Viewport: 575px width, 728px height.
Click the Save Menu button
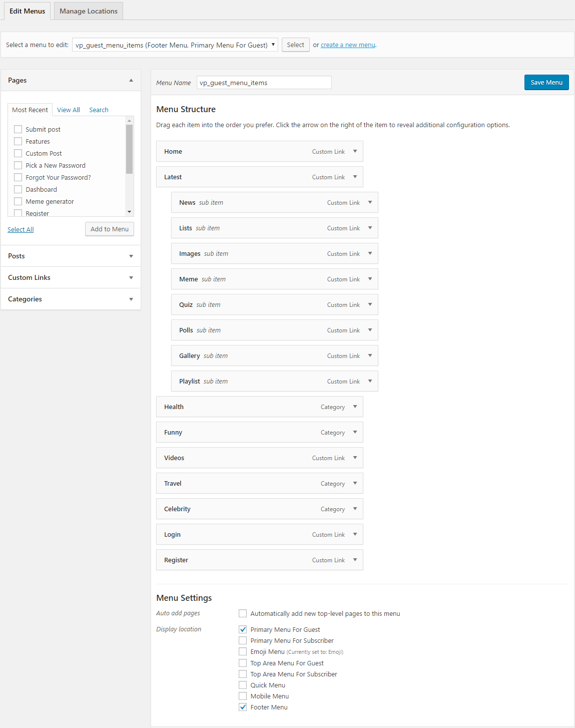[546, 82]
